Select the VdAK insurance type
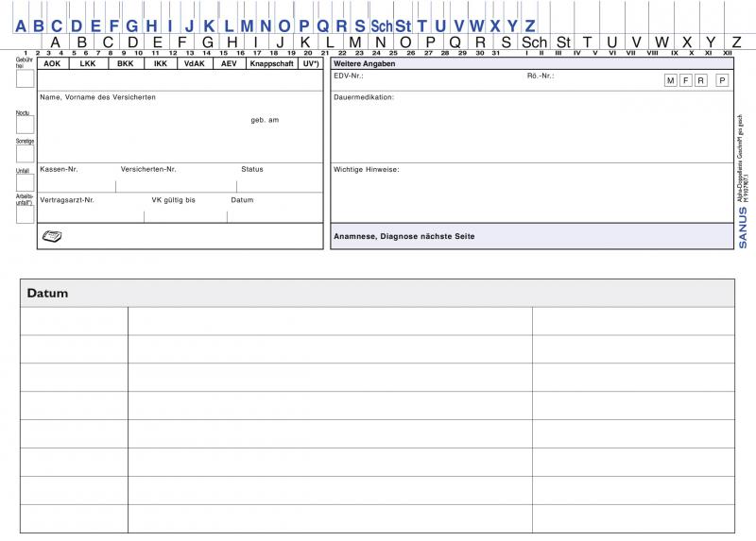Image resolution: width=756 pixels, height=541 pixels. pos(194,63)
